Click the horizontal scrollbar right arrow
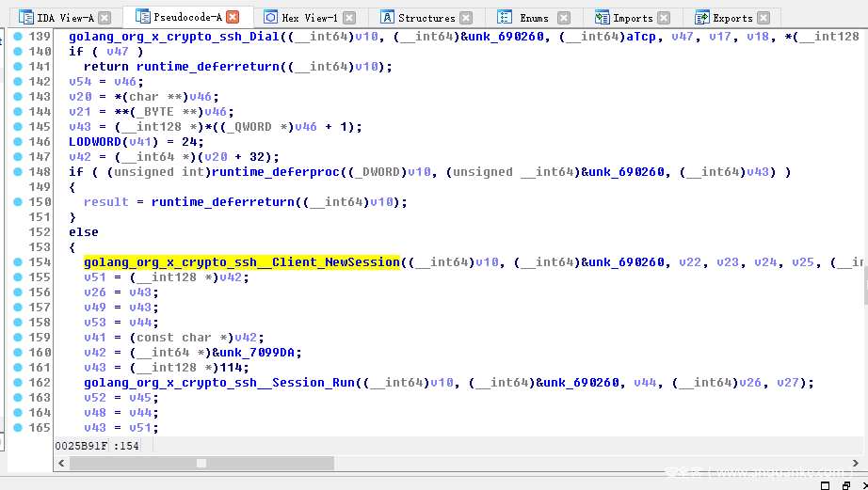868x490 pixels. pyautogui.click(x=860, y=463)
